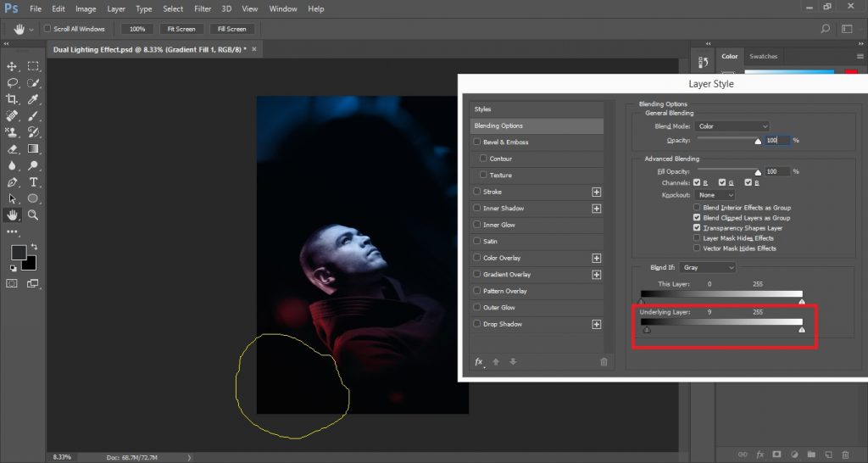Click the Fill Opacity slider handle
This screenshot has width=868, height=463.
(758, 172)
